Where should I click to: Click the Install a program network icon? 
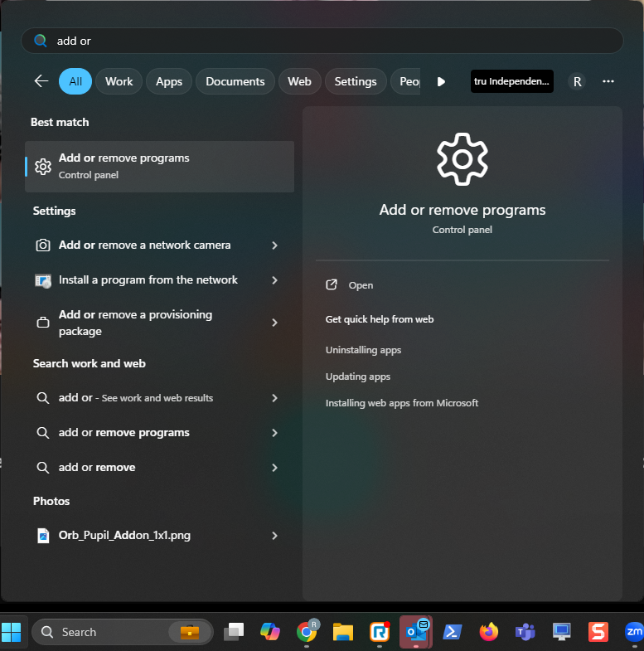pos(43,280)
